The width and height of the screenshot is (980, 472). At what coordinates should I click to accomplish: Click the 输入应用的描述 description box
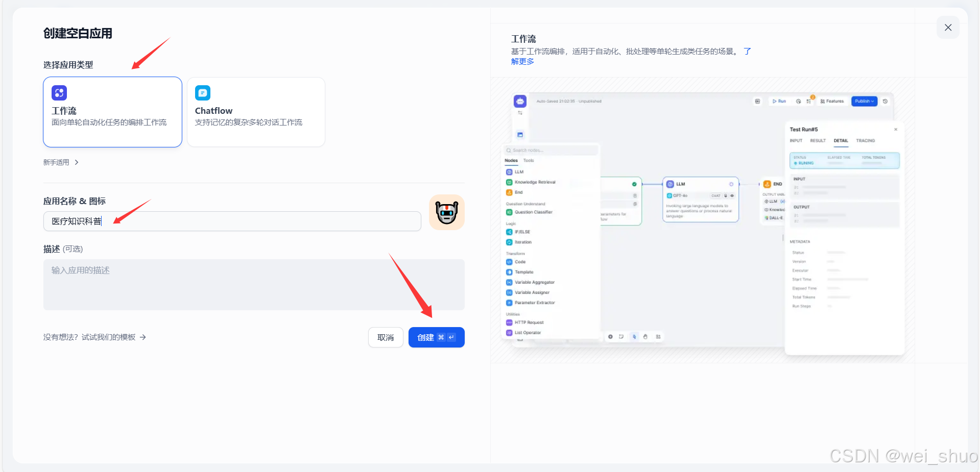click(x=254, y=285)
